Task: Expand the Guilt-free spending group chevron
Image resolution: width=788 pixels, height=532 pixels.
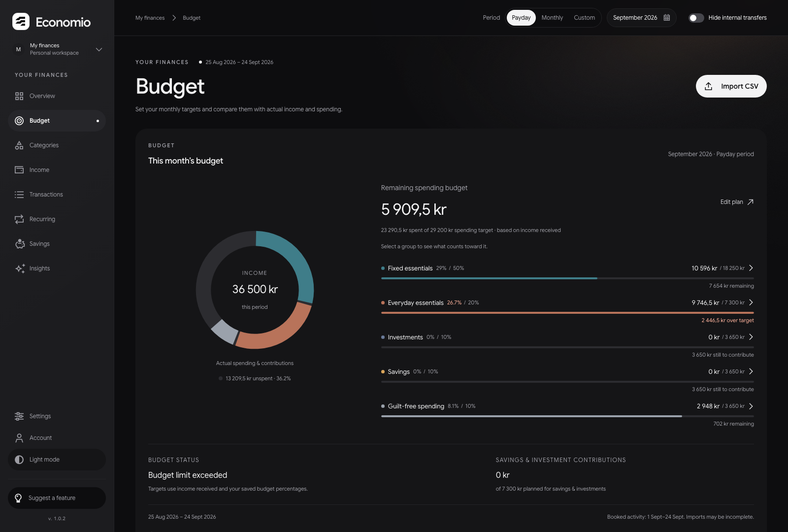Action: click(751, 406)
